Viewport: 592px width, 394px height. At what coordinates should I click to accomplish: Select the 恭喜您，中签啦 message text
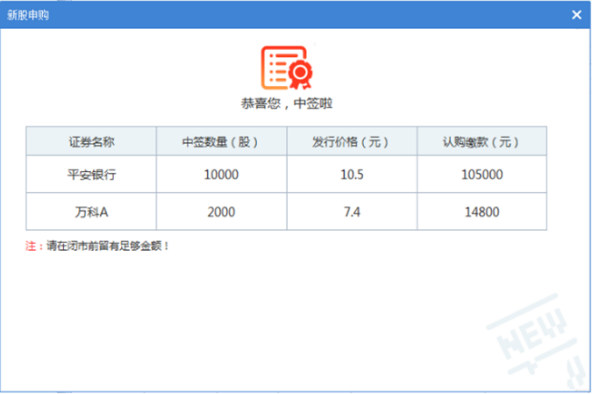[x=287, y=103]
